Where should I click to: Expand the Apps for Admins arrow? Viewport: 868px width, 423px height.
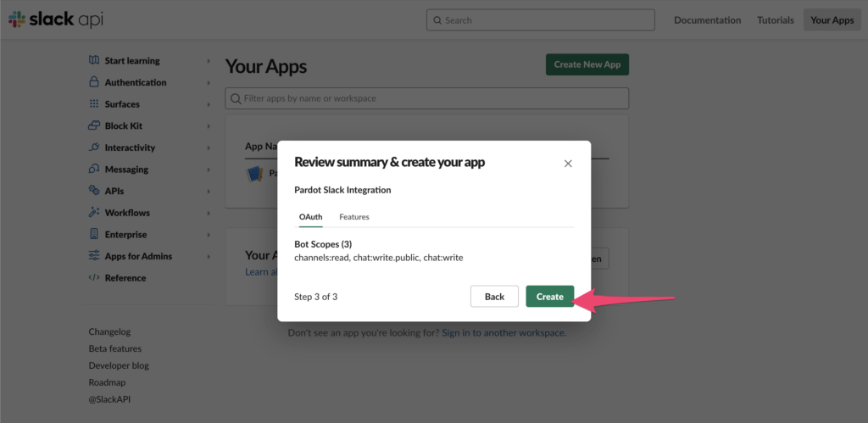(x=209, y=256)
